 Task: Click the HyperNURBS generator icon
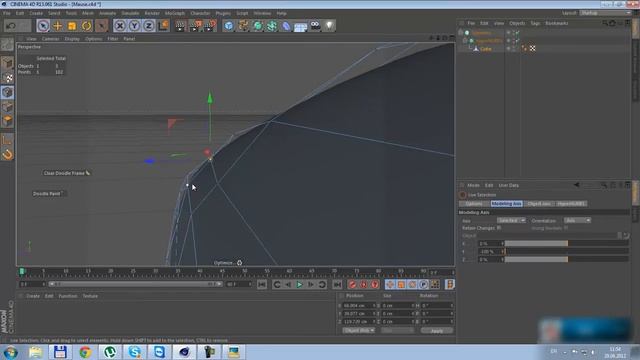click(x=258, y=26)
